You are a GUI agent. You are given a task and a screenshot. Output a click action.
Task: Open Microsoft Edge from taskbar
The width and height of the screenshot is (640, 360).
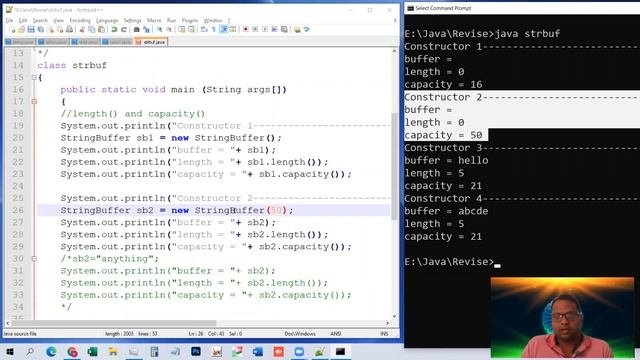pos(51,351)
